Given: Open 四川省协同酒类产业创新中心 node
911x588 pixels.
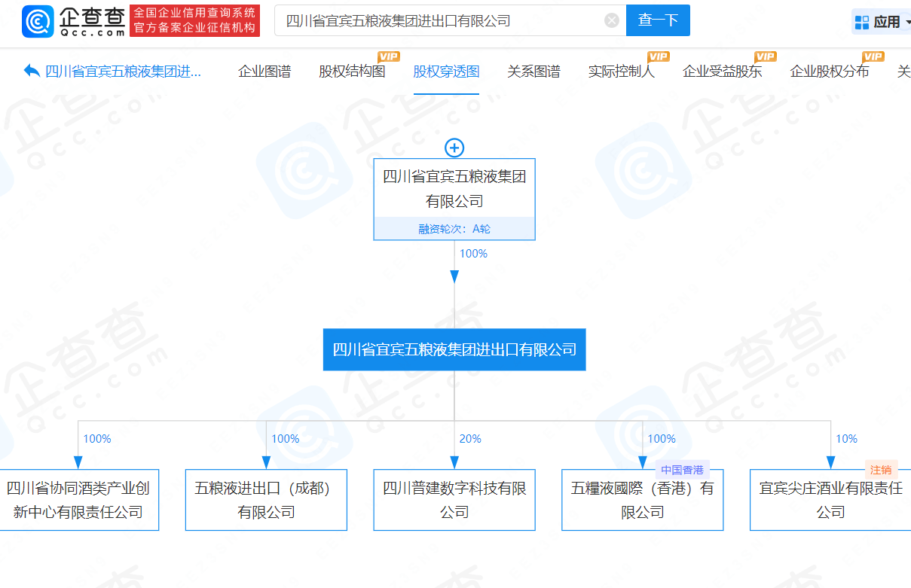Looking at the screenshot, I should [x=78, y=500].
